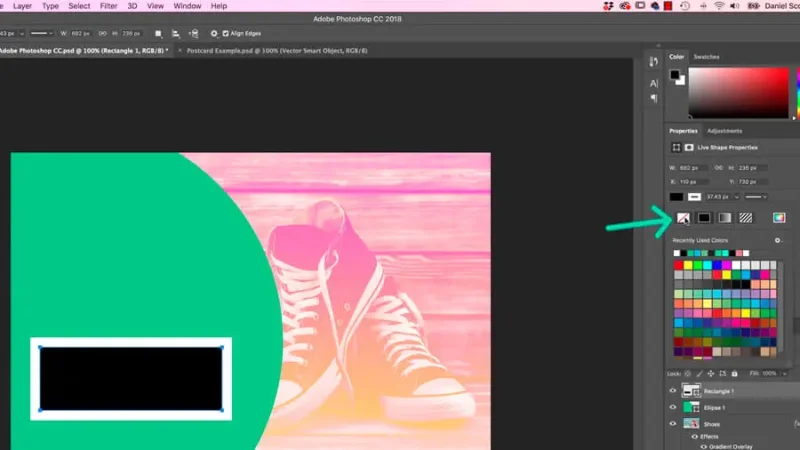The image size is (800, 450).
Task: Choose the Gradient fill type
Action: (724, 218)
